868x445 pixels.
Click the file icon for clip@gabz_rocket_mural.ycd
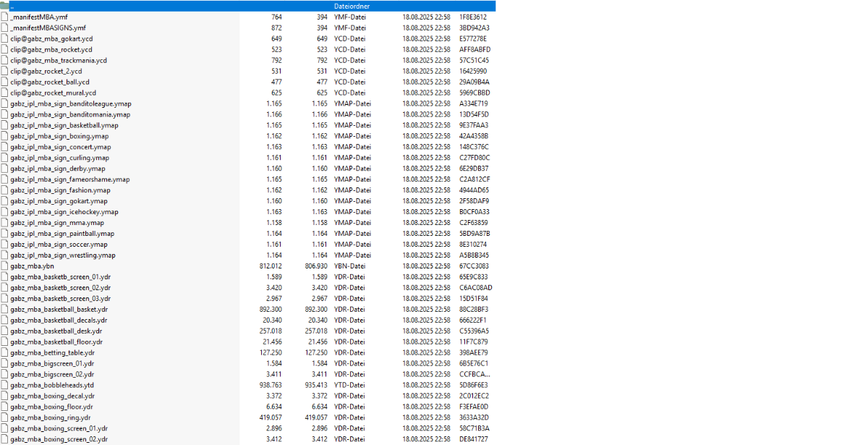tap(5, 93)
